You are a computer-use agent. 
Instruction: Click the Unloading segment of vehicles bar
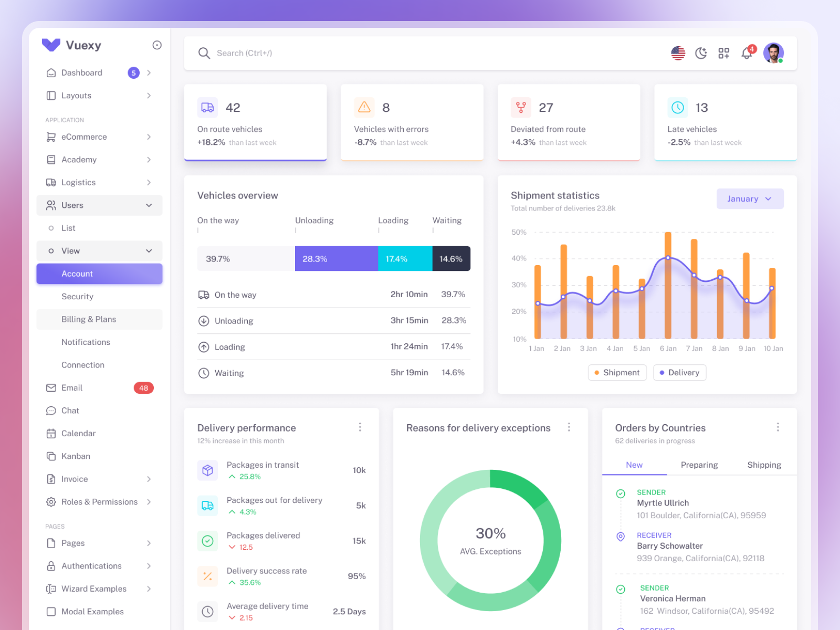click(x=336, y=258)
